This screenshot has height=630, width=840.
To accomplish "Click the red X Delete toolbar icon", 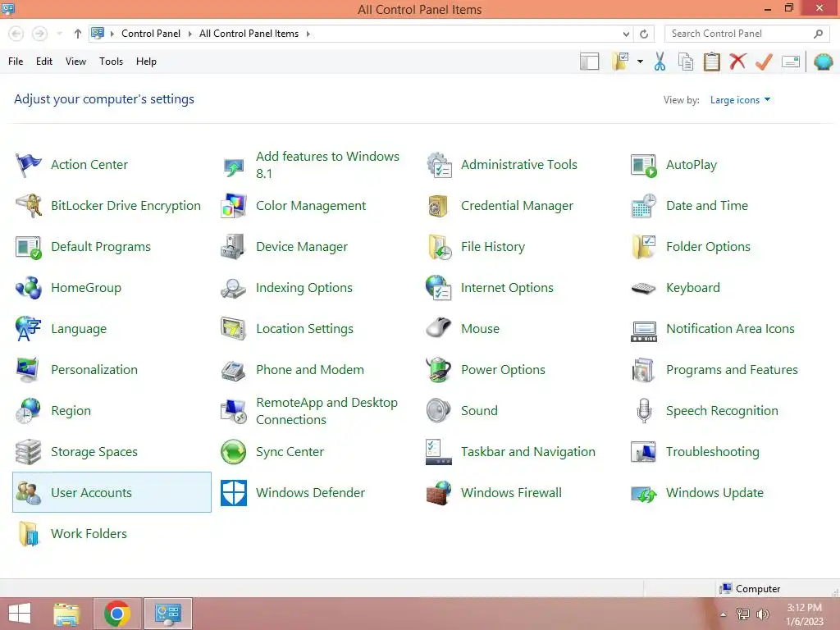I will 737,62.
